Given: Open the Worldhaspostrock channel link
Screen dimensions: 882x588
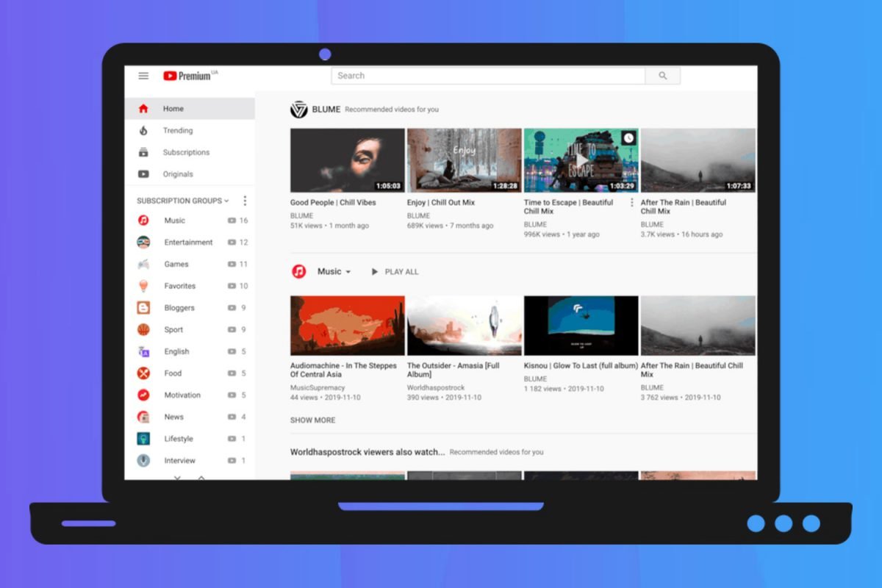Looking at the screenshot, I should point(437,387).
